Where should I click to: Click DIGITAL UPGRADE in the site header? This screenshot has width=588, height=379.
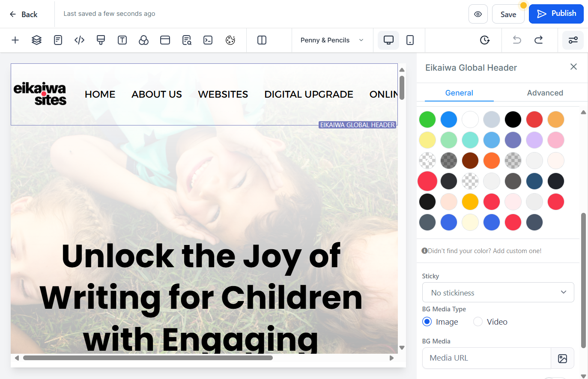309,94
